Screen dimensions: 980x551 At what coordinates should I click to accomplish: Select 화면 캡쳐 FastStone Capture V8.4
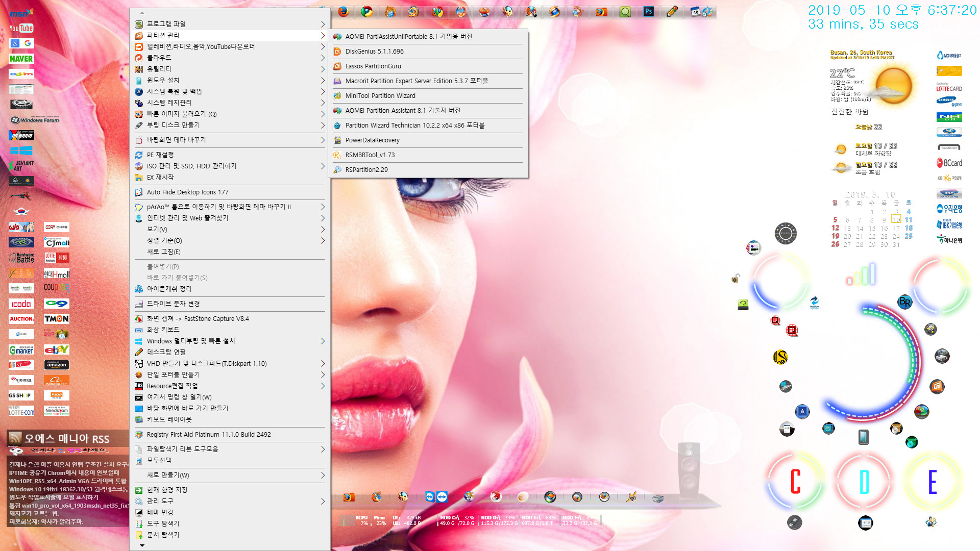[x=230, y=319]
